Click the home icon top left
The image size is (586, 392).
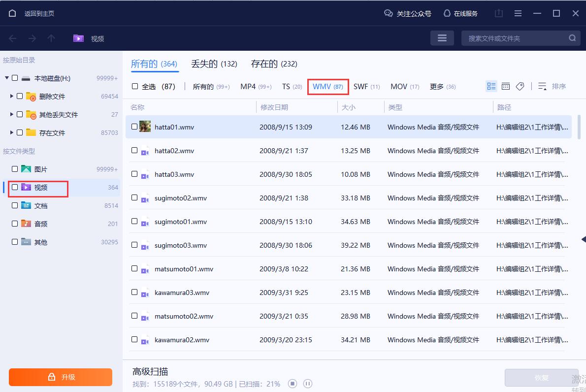(12, 13)
